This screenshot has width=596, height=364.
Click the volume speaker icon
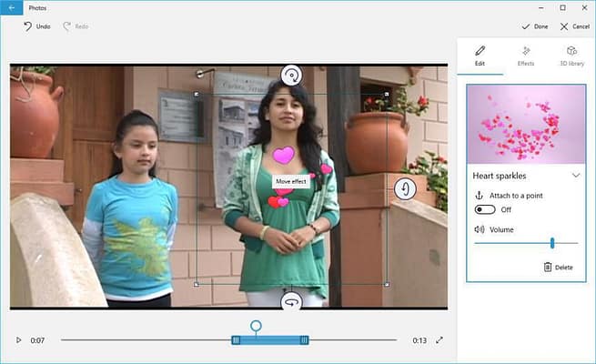tap(480, 229)
